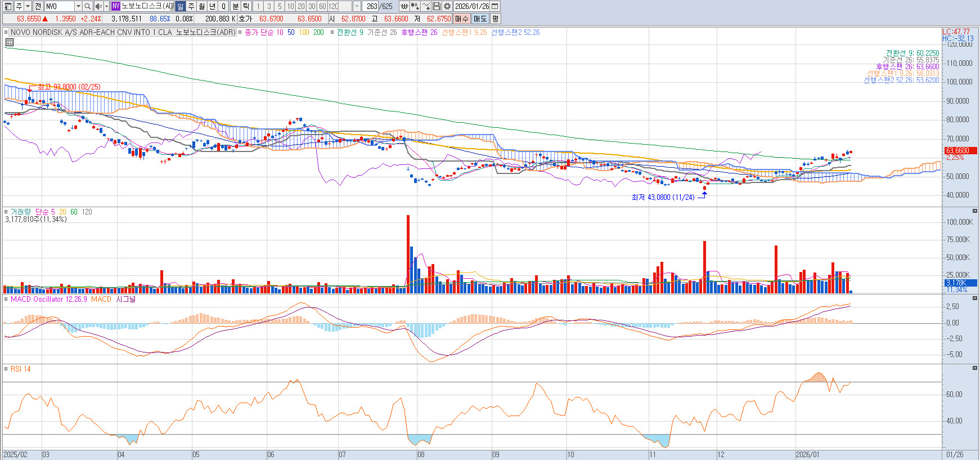Open the minute interval dropdown arrow
Image resolution: width=980 pixels, height=460 pixels.
click(x=357, y=6)
